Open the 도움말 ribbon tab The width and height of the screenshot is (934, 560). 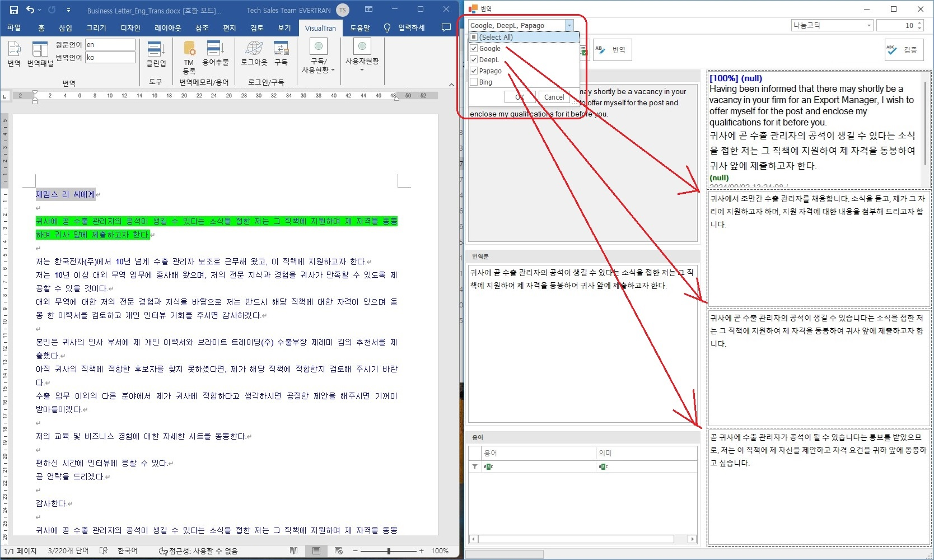pyautogui.click(x=360, y=28)
